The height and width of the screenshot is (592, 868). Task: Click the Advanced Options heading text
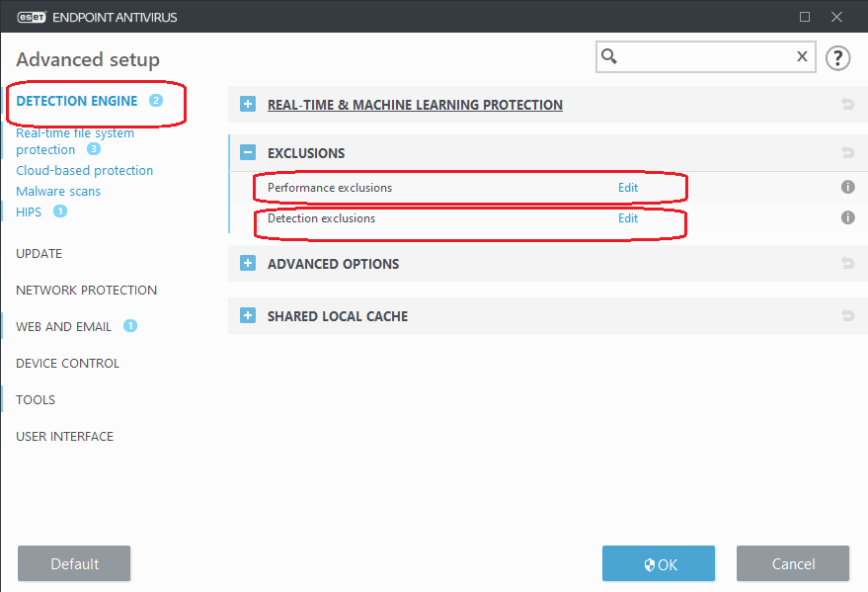tap(333, 264)
